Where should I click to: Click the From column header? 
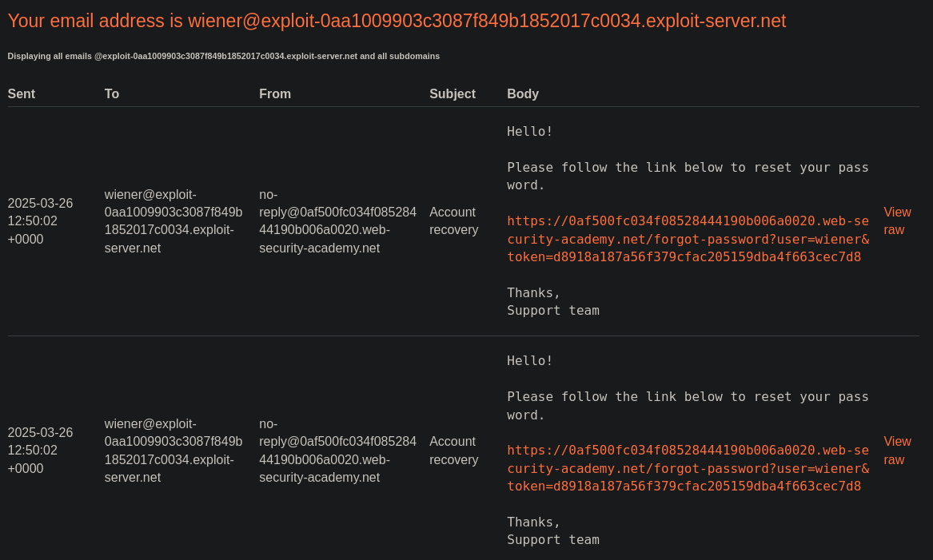pos(275,94)
